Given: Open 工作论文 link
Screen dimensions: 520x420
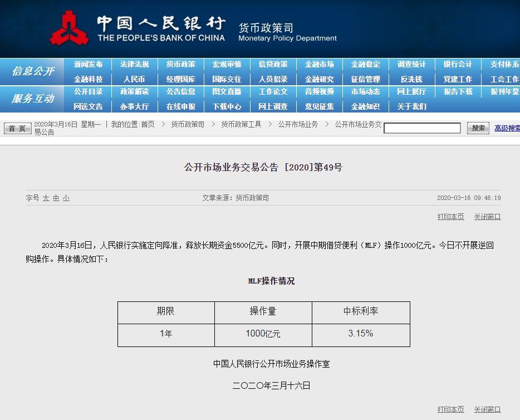Looking at the screenshot, I should click(x=273, y=91).
